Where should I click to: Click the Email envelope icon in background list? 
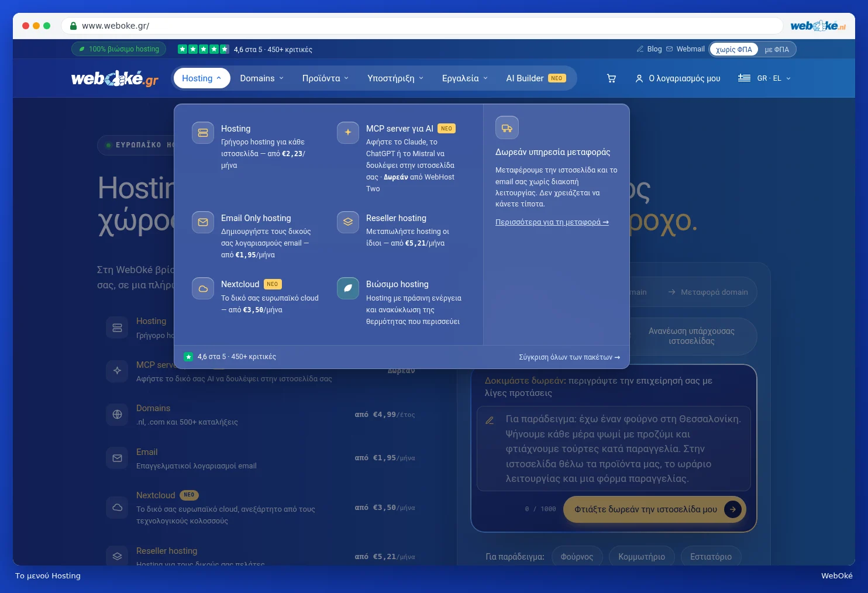(x=117, y=458)
